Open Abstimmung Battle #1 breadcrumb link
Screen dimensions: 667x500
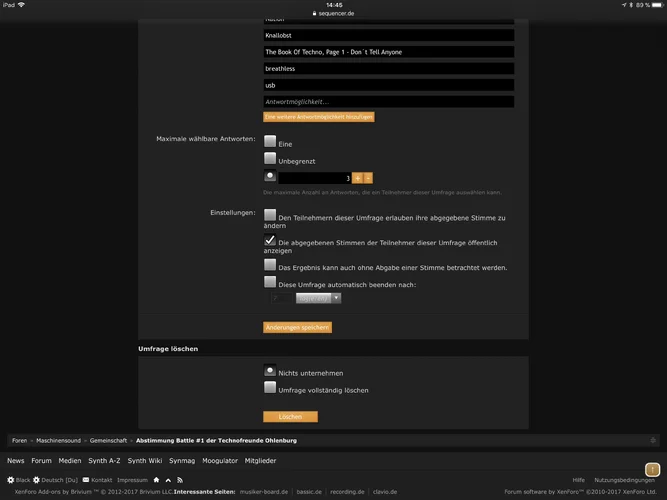pyautogui.click(x=216, y=440)
